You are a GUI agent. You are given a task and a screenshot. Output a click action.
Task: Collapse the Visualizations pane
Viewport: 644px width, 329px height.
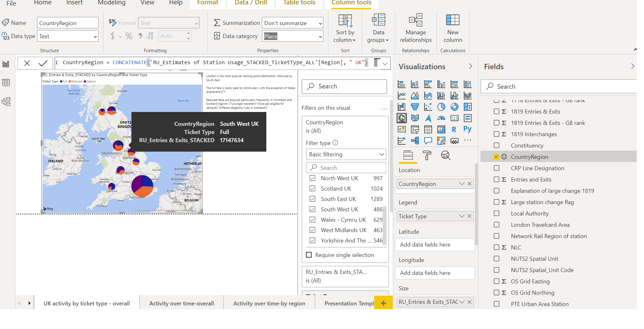[470, 66]
